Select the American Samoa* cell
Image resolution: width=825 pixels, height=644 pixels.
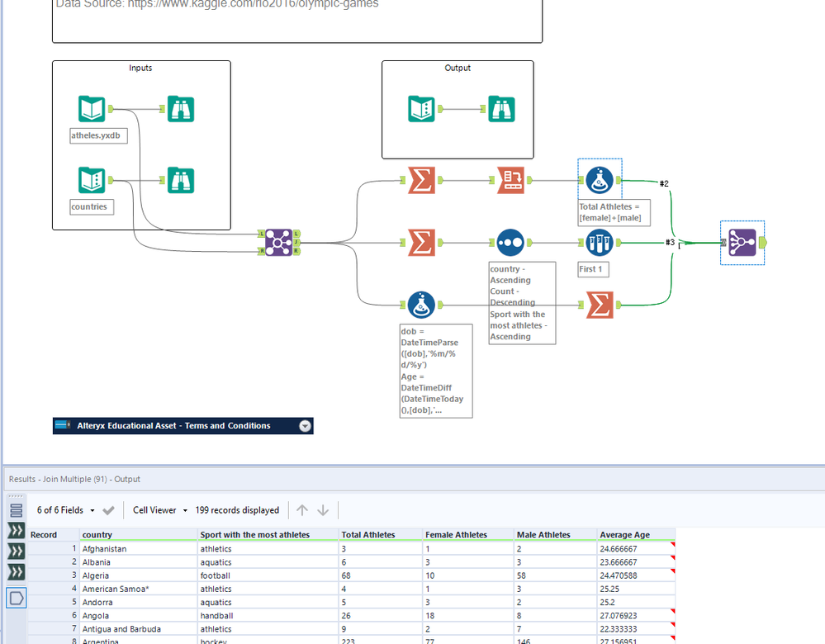[x=139, y=589]
